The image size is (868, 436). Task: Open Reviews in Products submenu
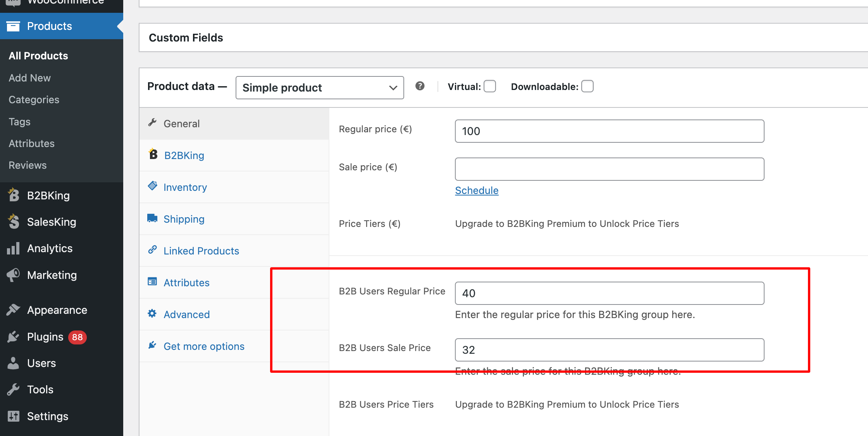[28, 165]
